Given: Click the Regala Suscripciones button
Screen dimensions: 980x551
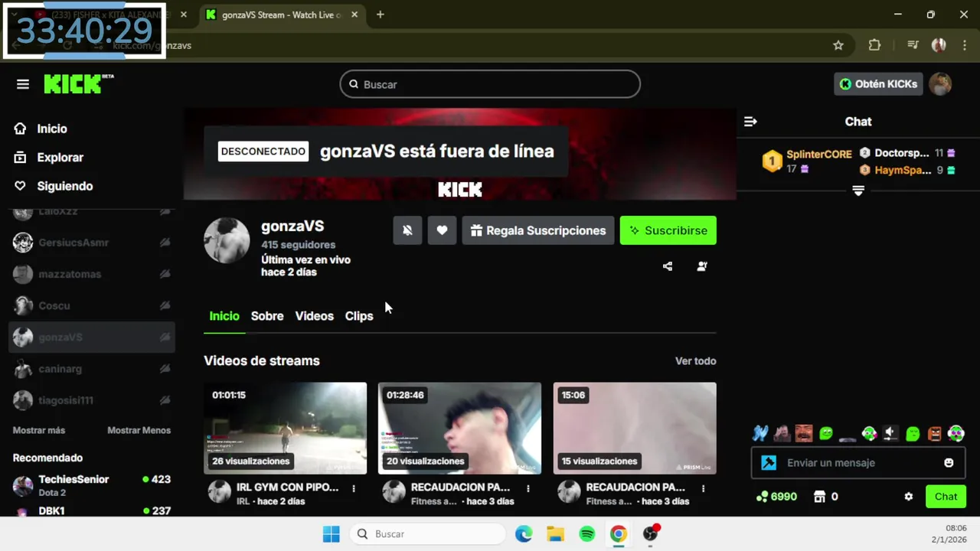Looking at the screenshot, I should (538, 230).
